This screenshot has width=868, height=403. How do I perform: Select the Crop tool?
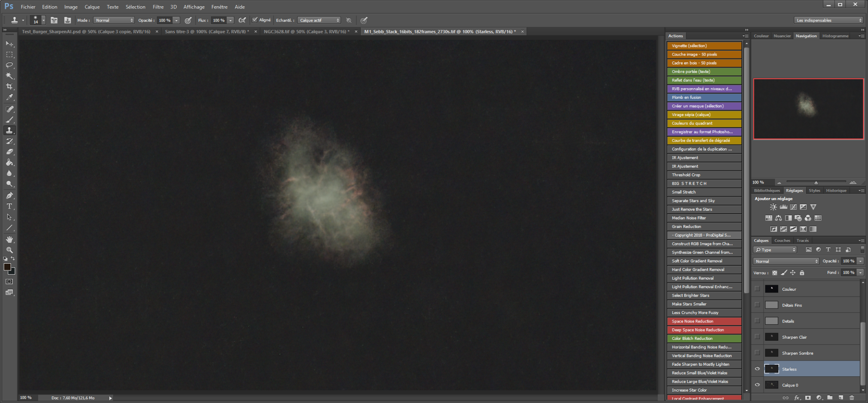(x=9, y=86)
